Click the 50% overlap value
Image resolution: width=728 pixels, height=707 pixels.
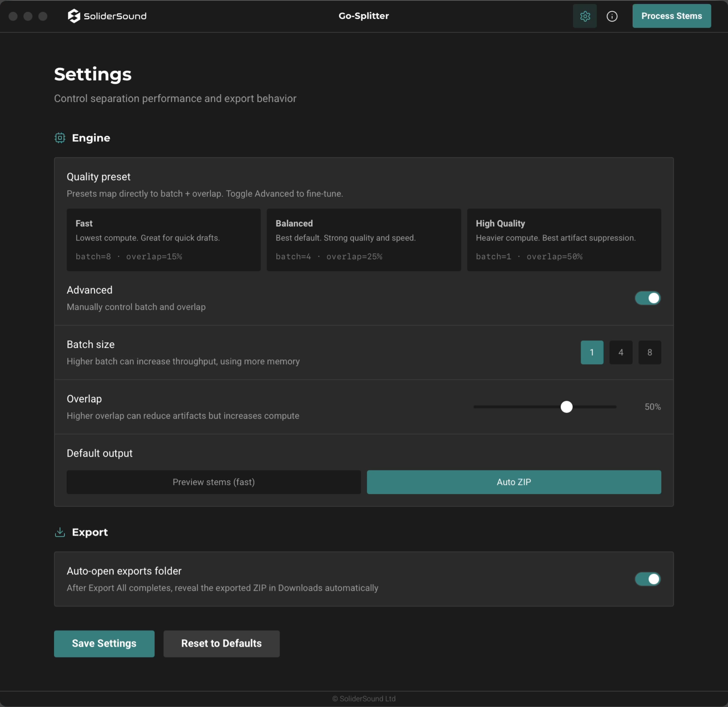pos(653,407)
